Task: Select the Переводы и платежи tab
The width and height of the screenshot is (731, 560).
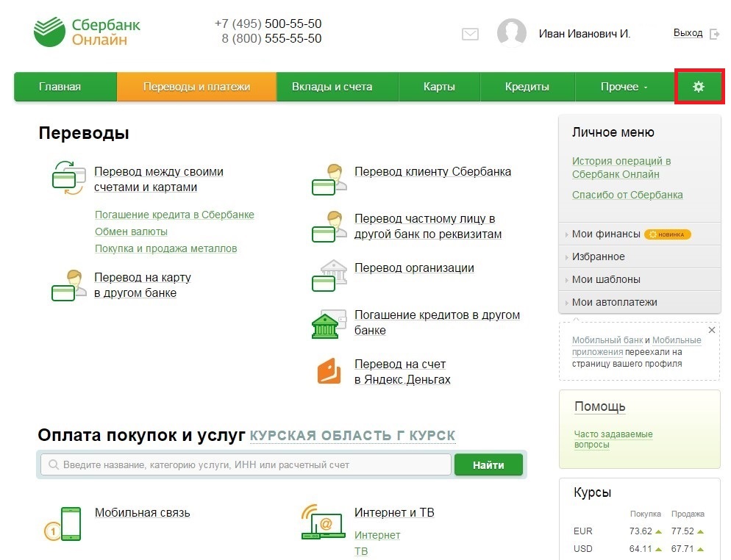Action: coord(197,87)
